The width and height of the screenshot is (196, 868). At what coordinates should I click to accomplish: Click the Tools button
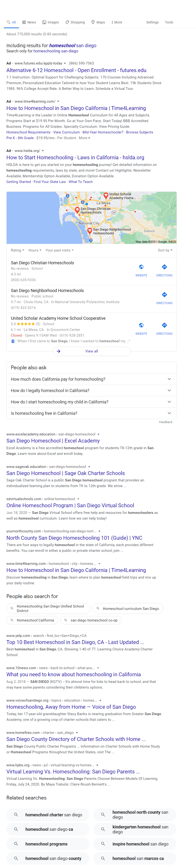[169, 22]
